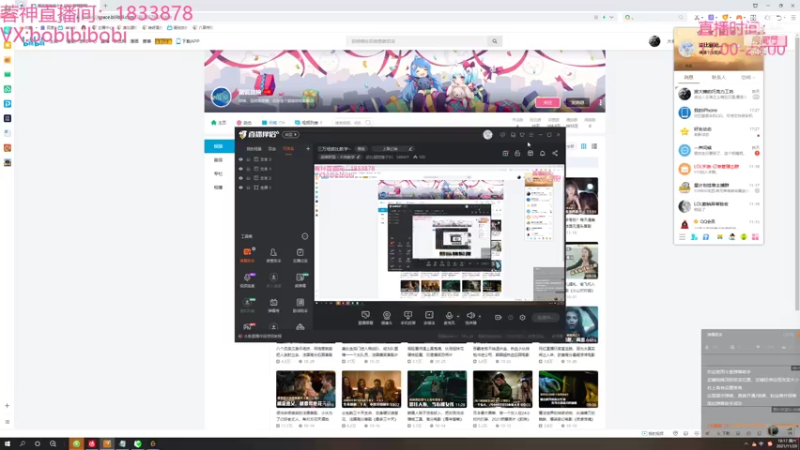The image size is (800, 450).
Task: Toggle the lock on the third source row
Action: pyautogui.click(x=248, y=178)
